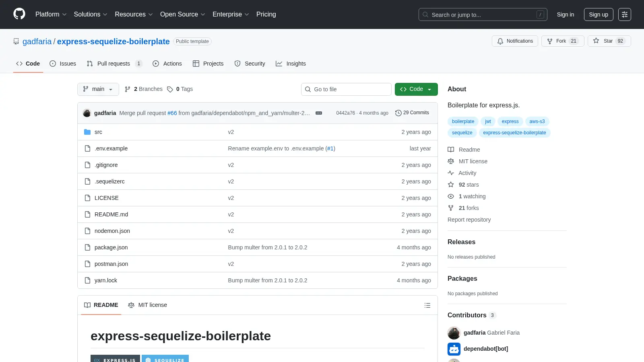
Task: Open pull request #66 link
Action: tap(172, 113)
